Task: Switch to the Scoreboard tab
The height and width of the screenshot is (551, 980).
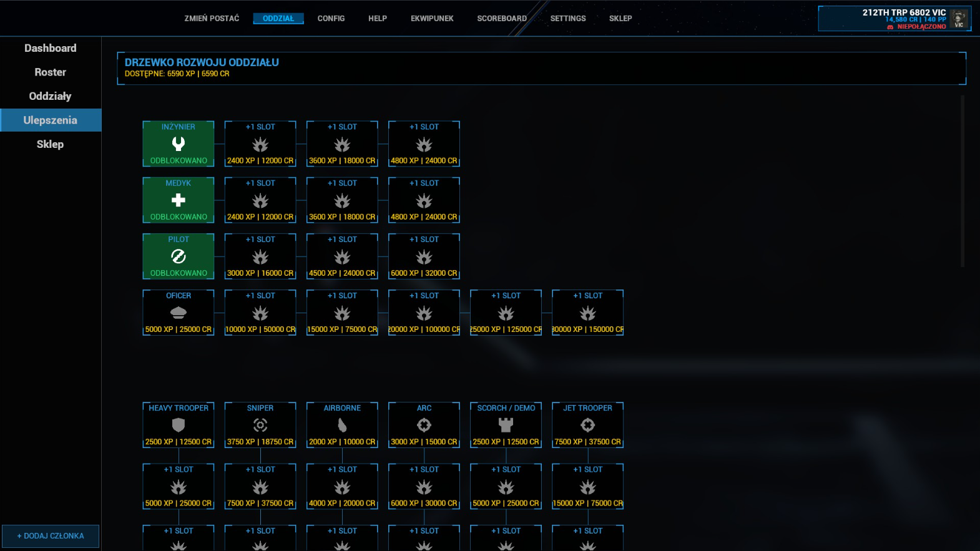Action: pyautogui.click(x=502, y=19)
